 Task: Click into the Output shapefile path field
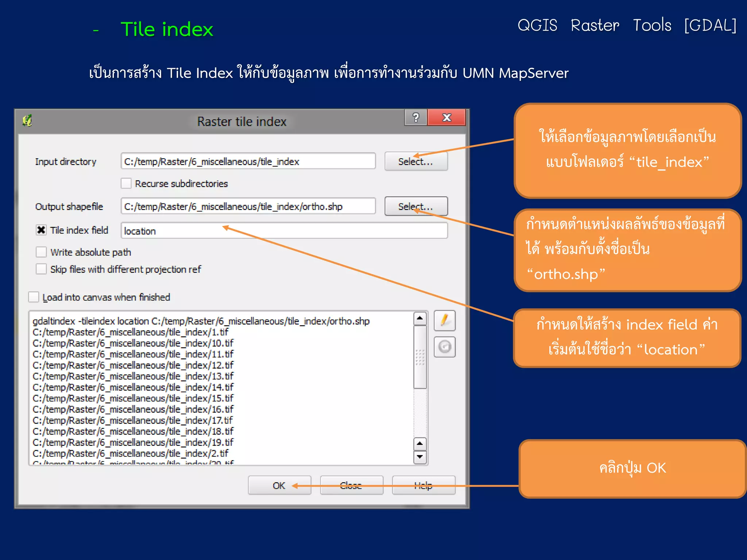(x=248, y=206)
